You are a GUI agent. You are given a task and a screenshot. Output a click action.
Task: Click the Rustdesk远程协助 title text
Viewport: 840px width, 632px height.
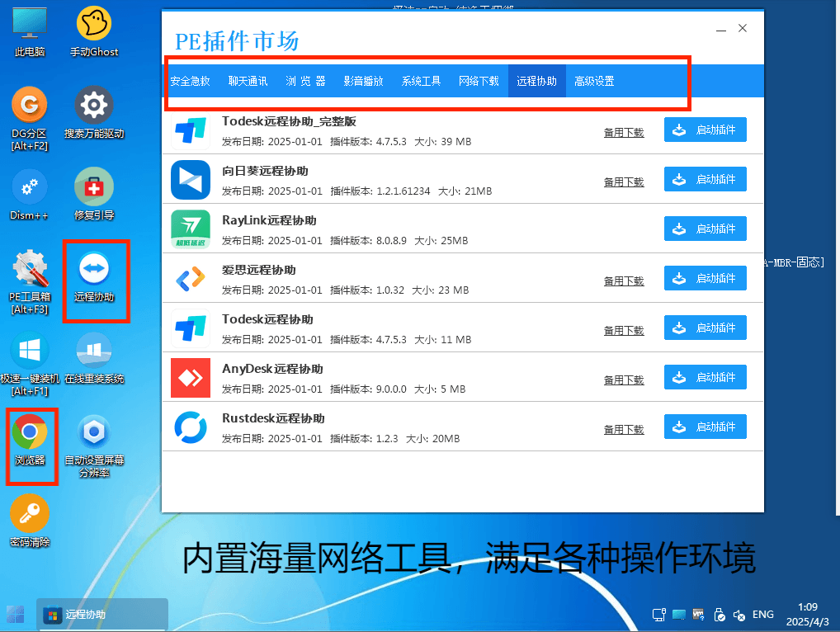click(x=273, y=418)
